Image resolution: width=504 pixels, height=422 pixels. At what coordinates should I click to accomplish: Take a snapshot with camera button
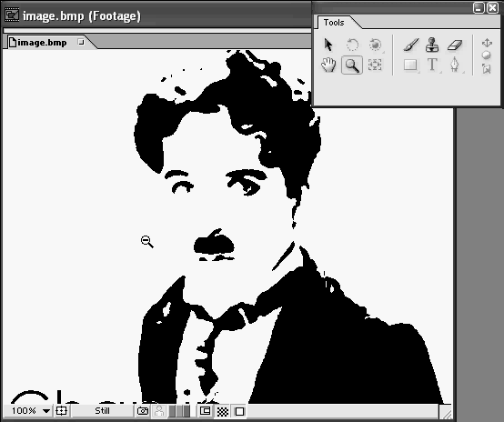(143, 411)
